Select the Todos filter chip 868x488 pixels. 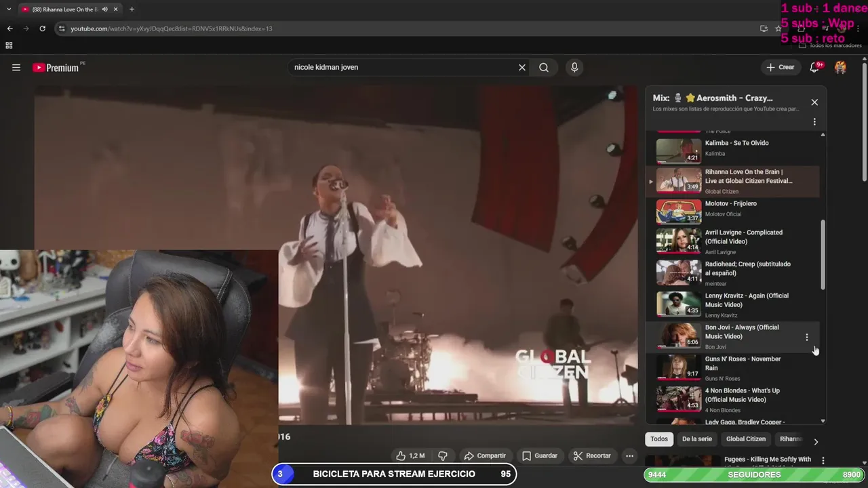pyautogui.click(x=659, y=439)
